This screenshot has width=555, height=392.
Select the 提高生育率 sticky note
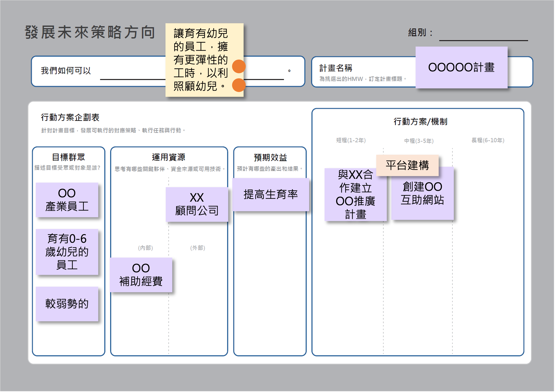(271, 195)
